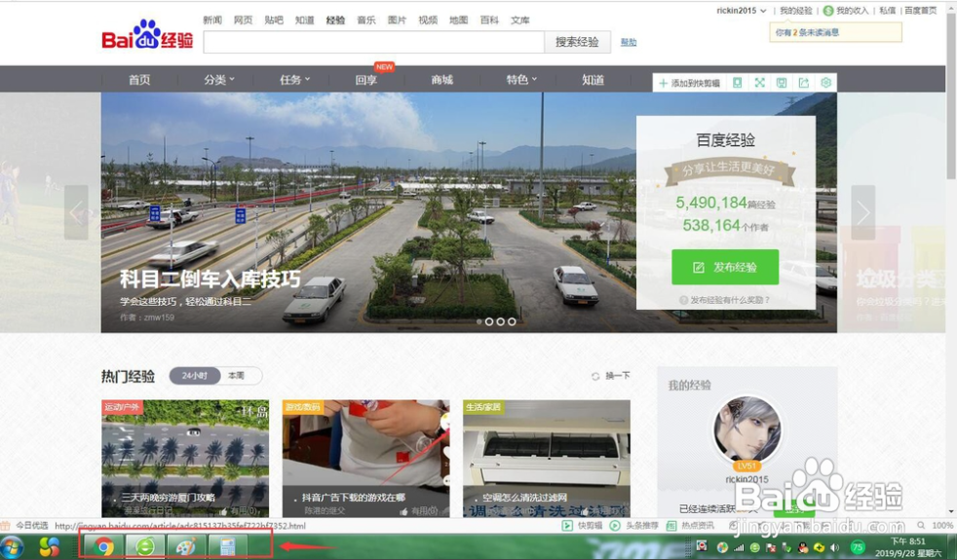Open the 商城 navigation tab

tap(441, 80)
